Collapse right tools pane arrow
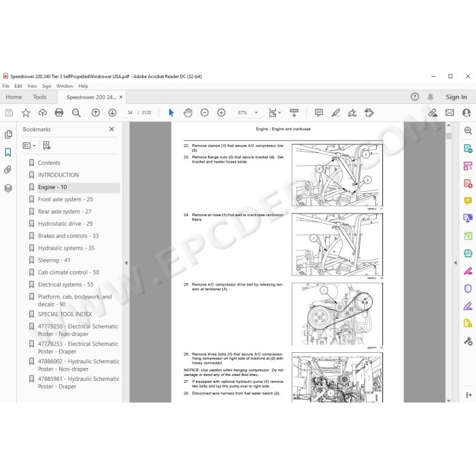Screen dimensions: 476x476 [456, 263]
